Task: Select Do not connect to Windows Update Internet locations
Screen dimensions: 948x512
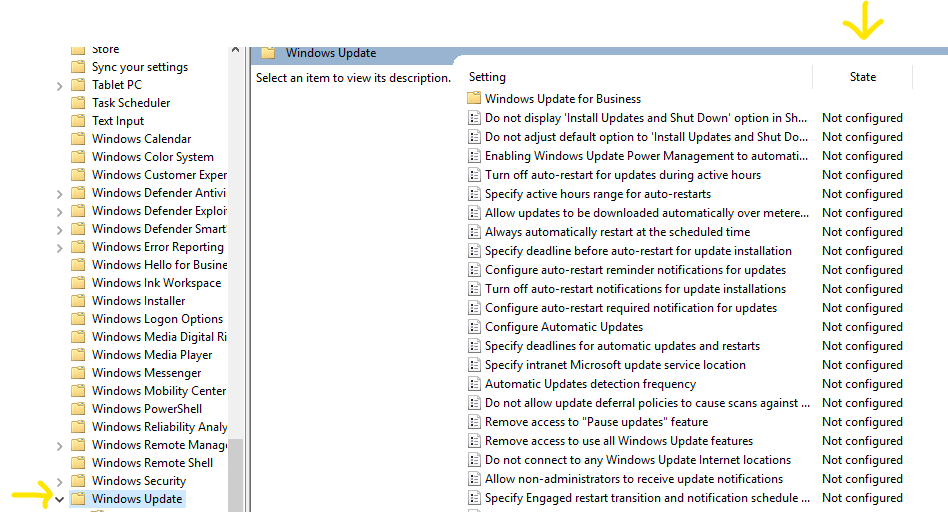Action: [638, 459]
